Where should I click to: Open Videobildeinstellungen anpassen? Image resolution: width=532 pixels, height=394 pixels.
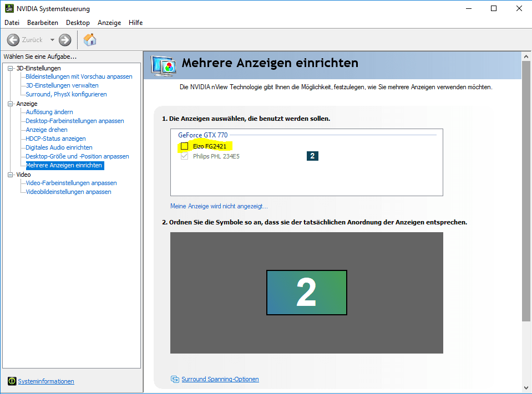(69, 192)
